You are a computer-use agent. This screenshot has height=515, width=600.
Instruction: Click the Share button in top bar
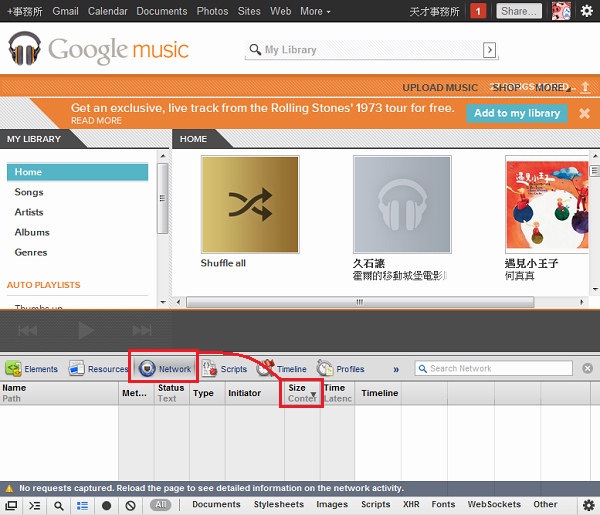point(519,11)
